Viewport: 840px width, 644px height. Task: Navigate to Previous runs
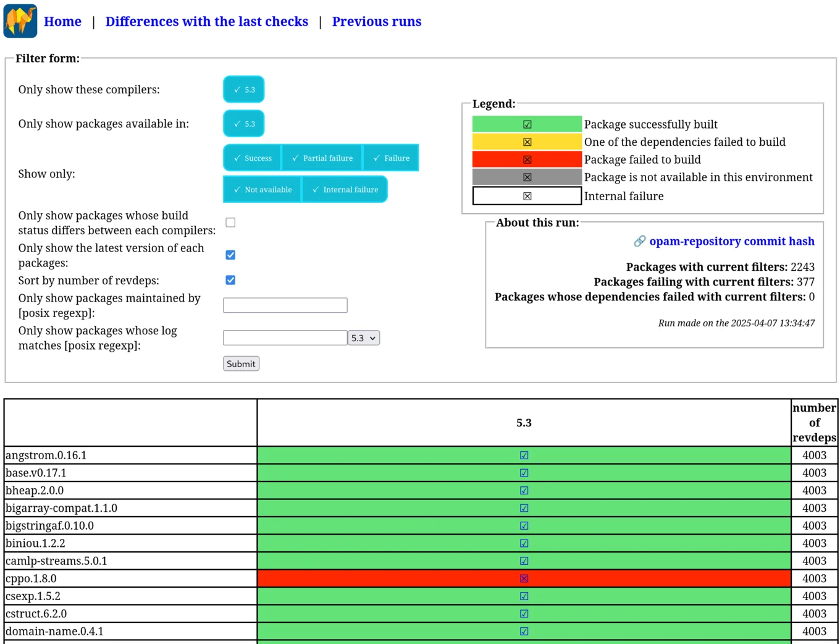coord(377,21)
